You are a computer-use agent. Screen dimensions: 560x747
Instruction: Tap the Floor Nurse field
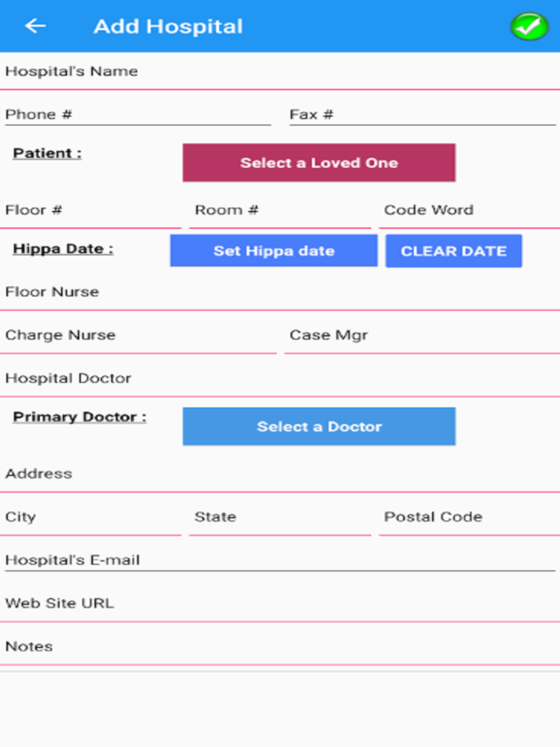(280, 292)
